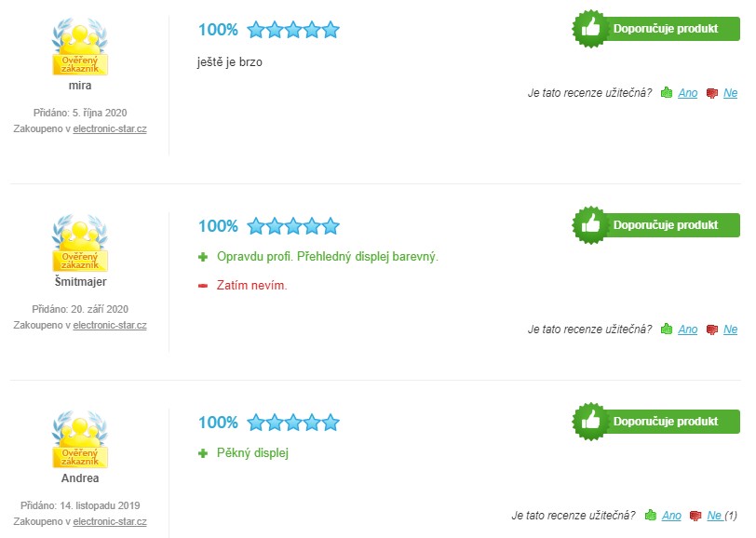Viewport: 756px width, 538px height.
Task: Vote 'Ano' on mira's review
Action: point(687,92)
